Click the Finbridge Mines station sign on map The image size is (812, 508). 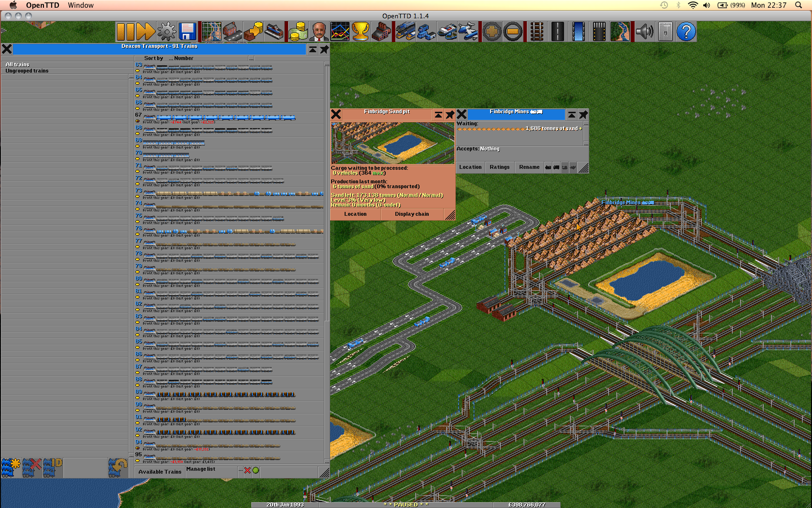(627, 203)
